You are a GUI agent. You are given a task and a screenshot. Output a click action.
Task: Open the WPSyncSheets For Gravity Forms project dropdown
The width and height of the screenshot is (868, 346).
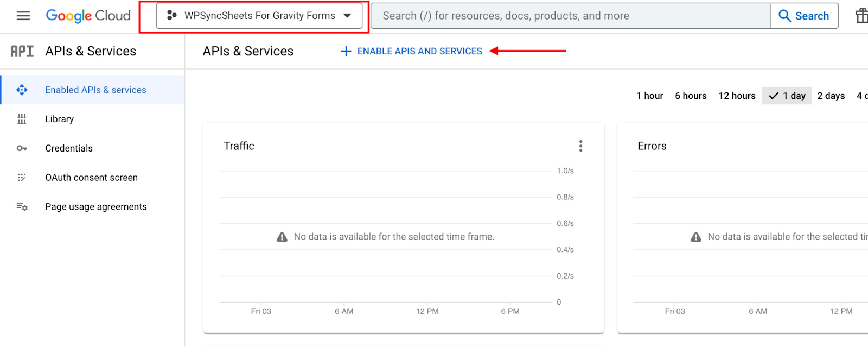click(x=259, y=16)
